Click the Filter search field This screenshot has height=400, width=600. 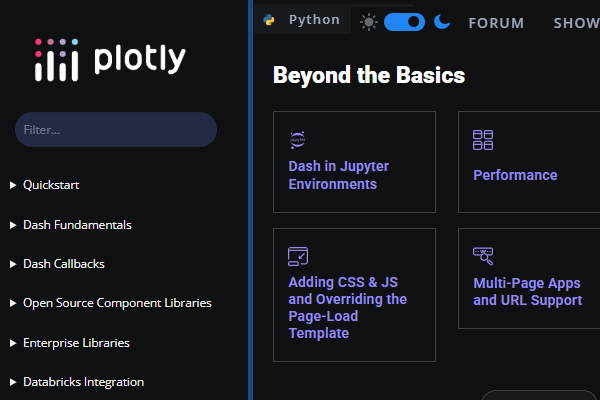click(116, 130)
